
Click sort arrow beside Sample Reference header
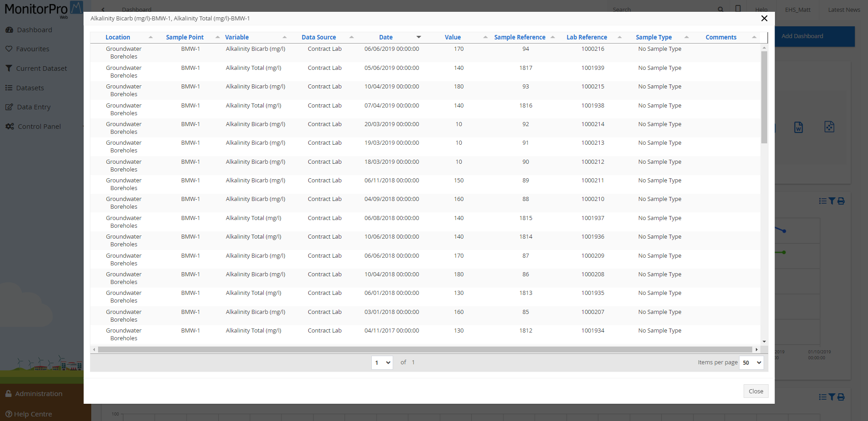click(552, 37)
